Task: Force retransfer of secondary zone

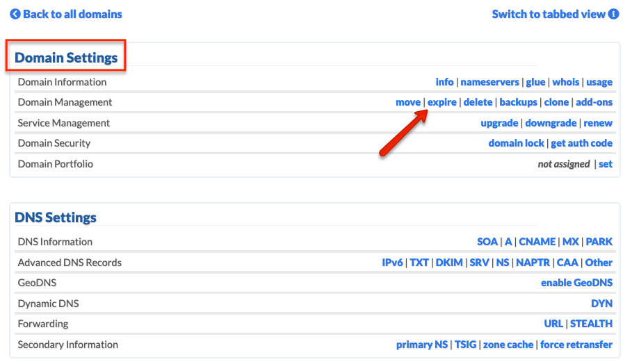Action: click(x=576, y=345)
